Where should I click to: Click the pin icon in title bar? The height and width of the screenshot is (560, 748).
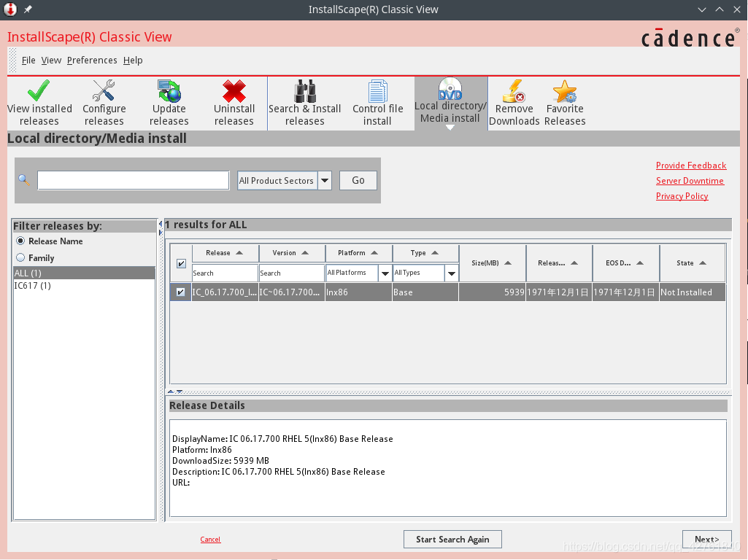pyautogui.click(x=28, y=9)
